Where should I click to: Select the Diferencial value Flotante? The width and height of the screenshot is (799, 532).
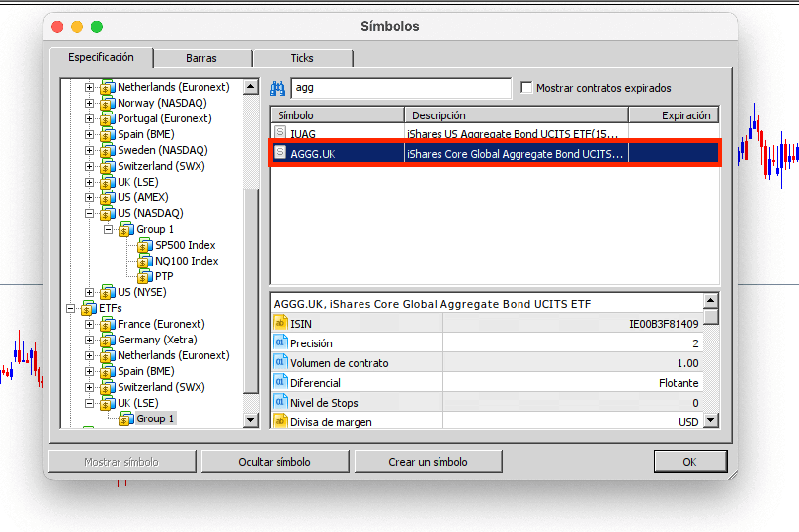679,383
